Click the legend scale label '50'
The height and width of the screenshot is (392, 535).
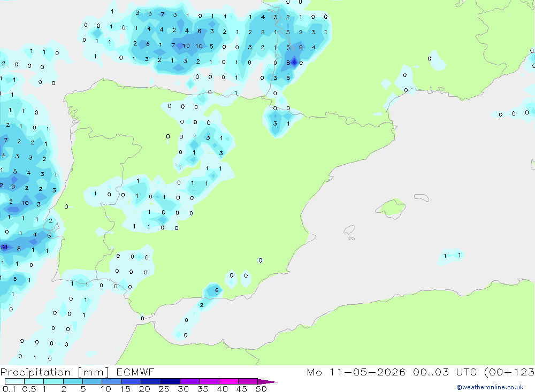(x=261, y=389)
